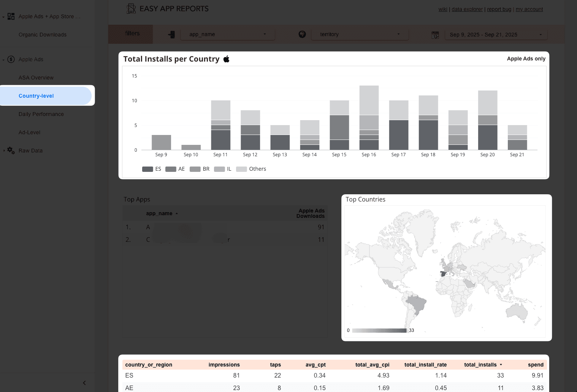
Task: Toggle the AE legend series
Action: pyautogui.click(x=175, y=169)
